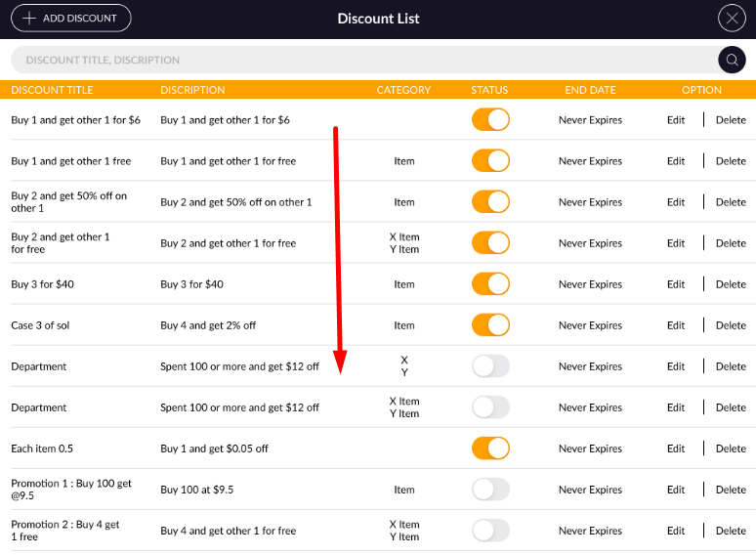Type in the discount title search field
The image size is (756, 556).
(361, 60)
